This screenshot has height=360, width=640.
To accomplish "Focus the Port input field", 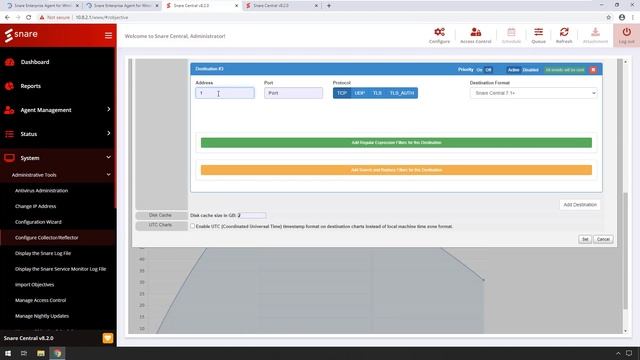I will pos(293,93).
